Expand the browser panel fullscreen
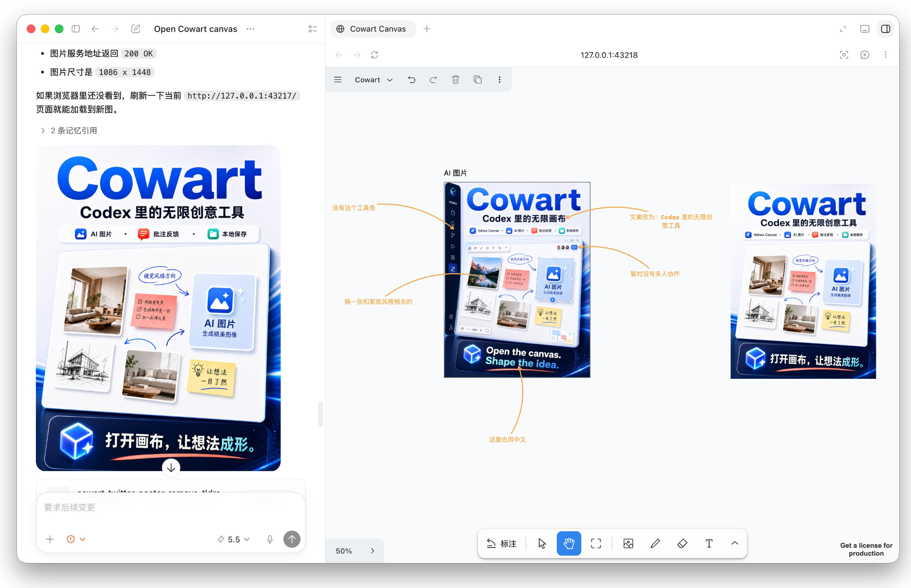The image size is (911, 588). tap(843, 29)
